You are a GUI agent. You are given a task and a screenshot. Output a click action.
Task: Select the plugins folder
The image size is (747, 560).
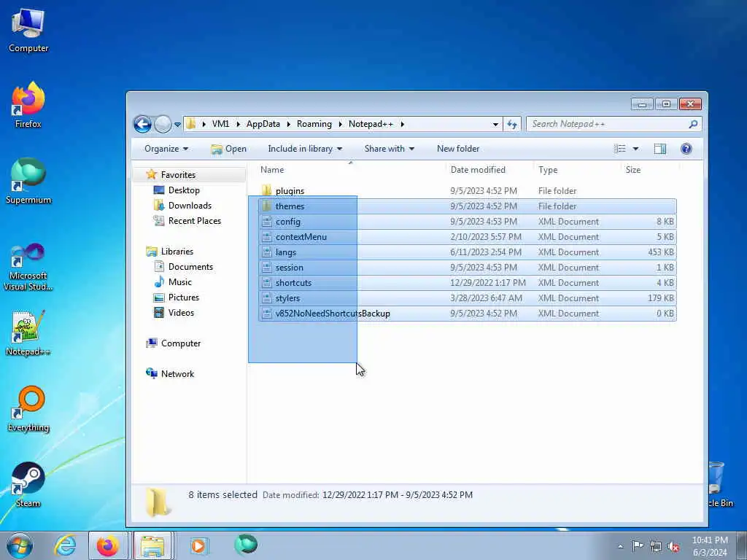pyautogui.click(x=290, y=191)
